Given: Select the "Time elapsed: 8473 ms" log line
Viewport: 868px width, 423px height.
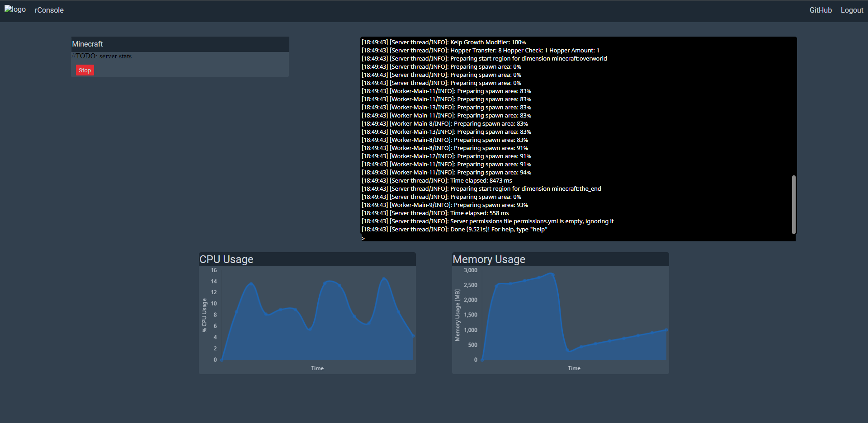Looking at the screenshot, I should coord(437,181).
